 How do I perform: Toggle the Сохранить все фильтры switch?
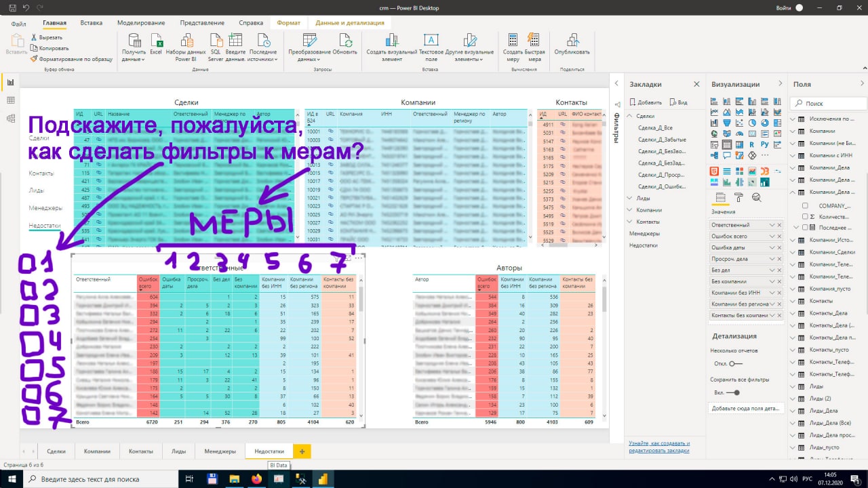pyautogui.click(x=732, y=392)
